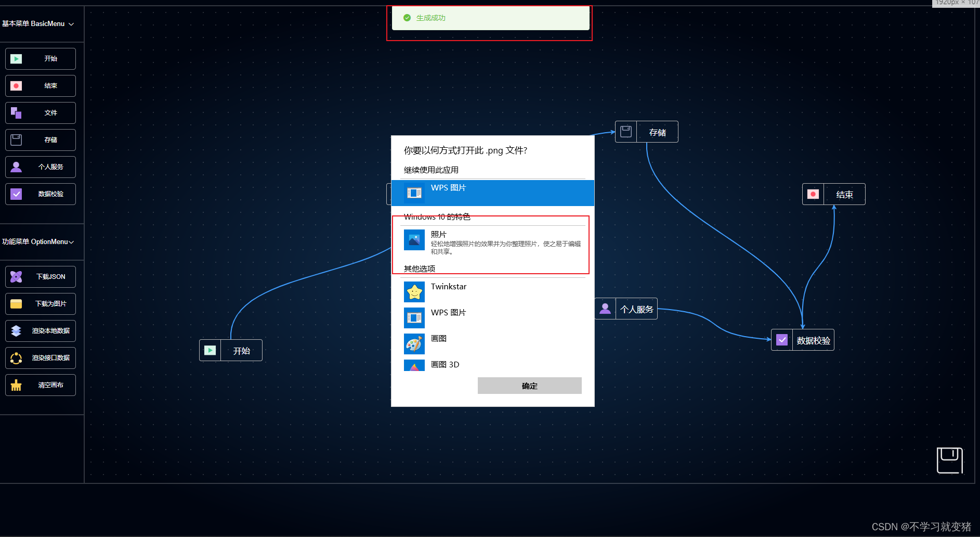
Task: Choose 照片 to open the png file
Action: coord(493,242)
